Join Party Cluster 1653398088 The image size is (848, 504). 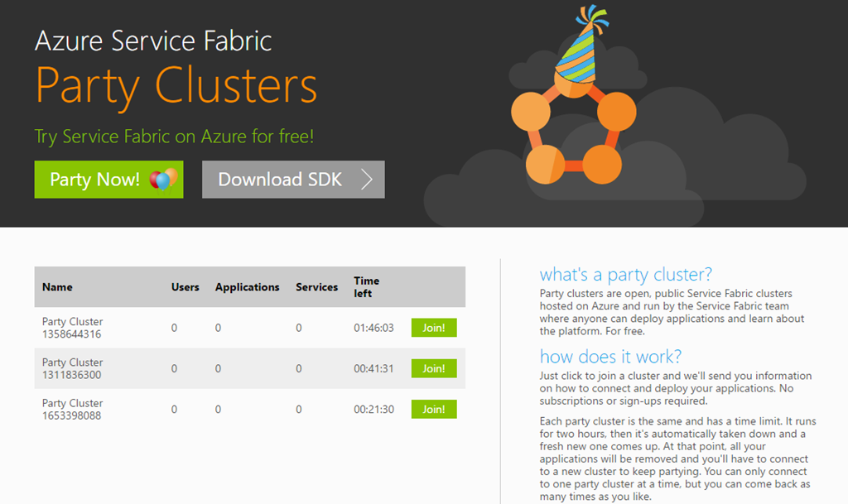pos(434,409)
